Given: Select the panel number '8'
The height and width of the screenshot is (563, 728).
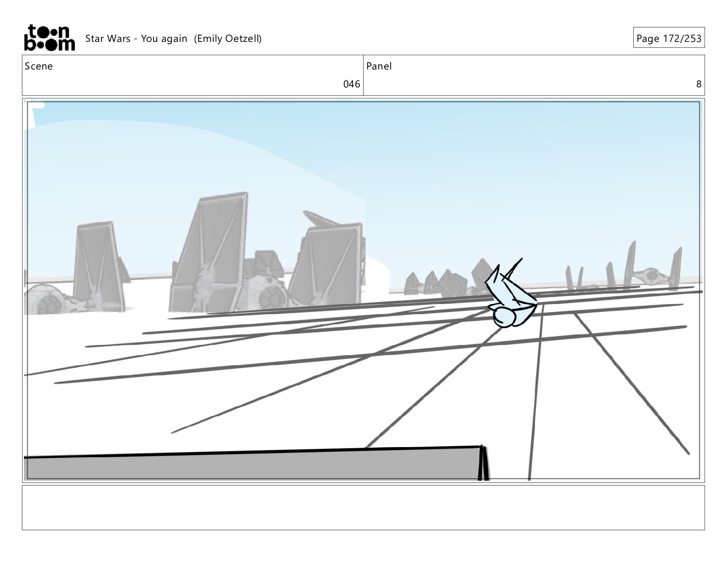Looking at the screenshot, I should pos(699,84).
